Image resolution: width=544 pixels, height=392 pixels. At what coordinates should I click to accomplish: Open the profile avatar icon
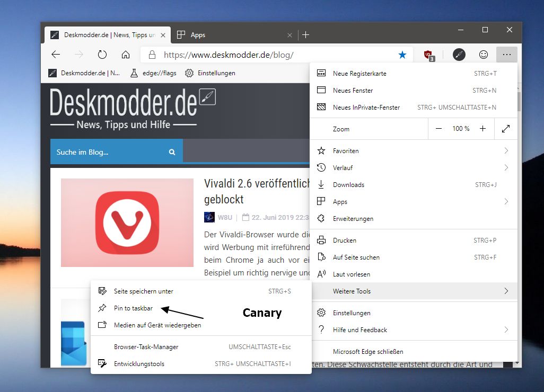pos(459,55)
